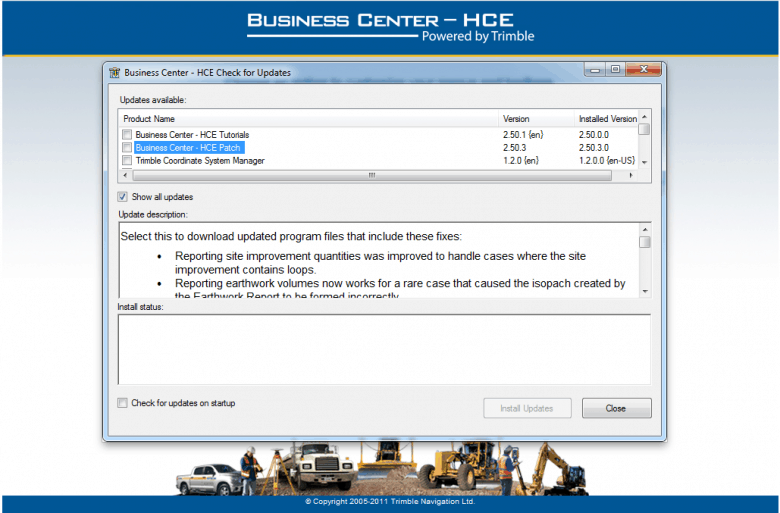Click version 1.2.0 (en) cell
Screen dimensions: 780x513
tap(520, 161)
